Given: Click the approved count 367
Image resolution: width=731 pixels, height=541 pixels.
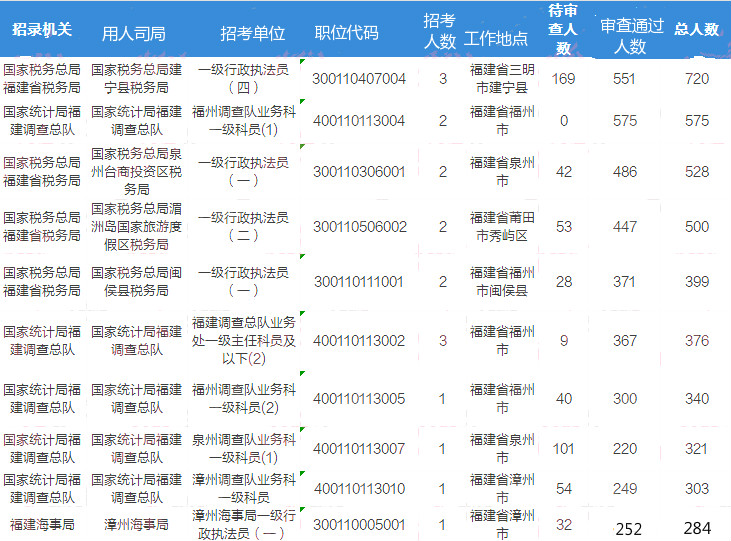Looking at the screenshot, I should [625, 340].
